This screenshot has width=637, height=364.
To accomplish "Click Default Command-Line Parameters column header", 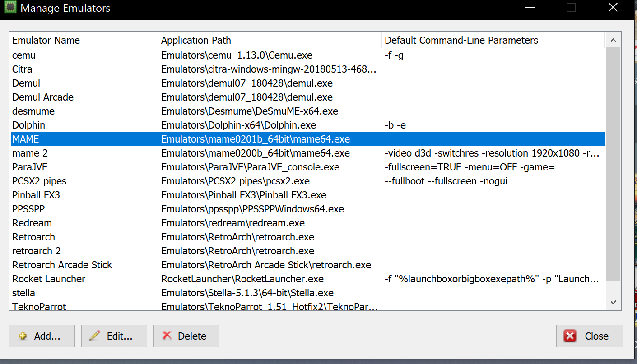I will (493, 40).
